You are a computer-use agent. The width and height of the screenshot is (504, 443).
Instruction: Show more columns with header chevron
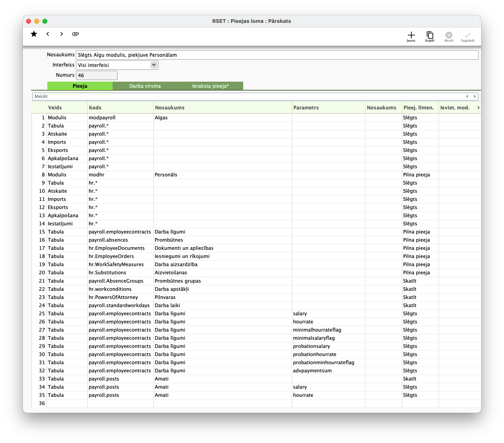click(x=478, y=108)
